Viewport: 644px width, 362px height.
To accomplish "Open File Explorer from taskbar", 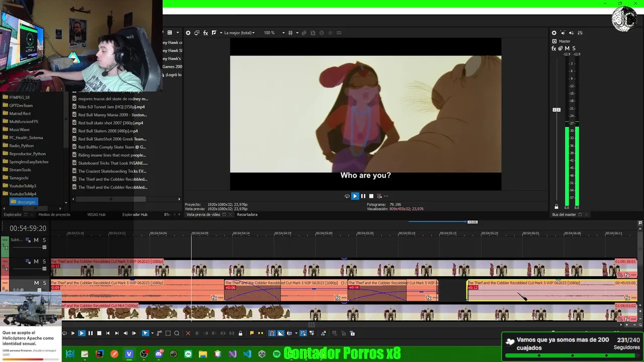I will (x=203, y=354).
